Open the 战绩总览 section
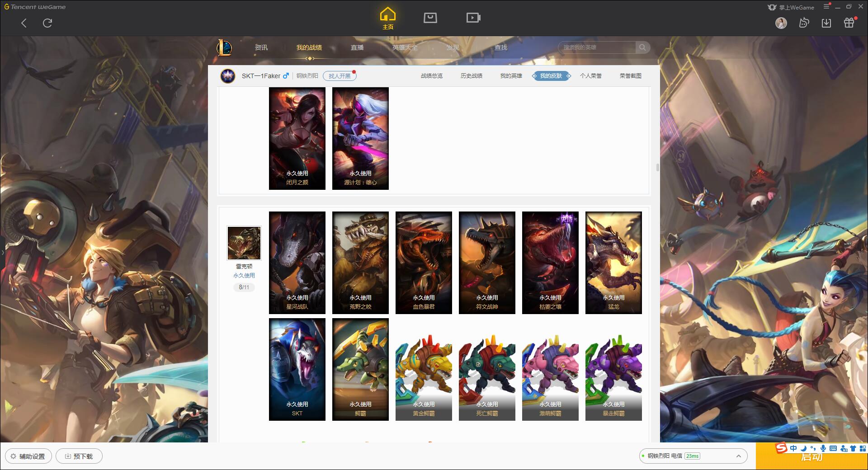Image resolution: width=868 pixels, height=470 pixels. pyautogui.click(x=432, y=76)
